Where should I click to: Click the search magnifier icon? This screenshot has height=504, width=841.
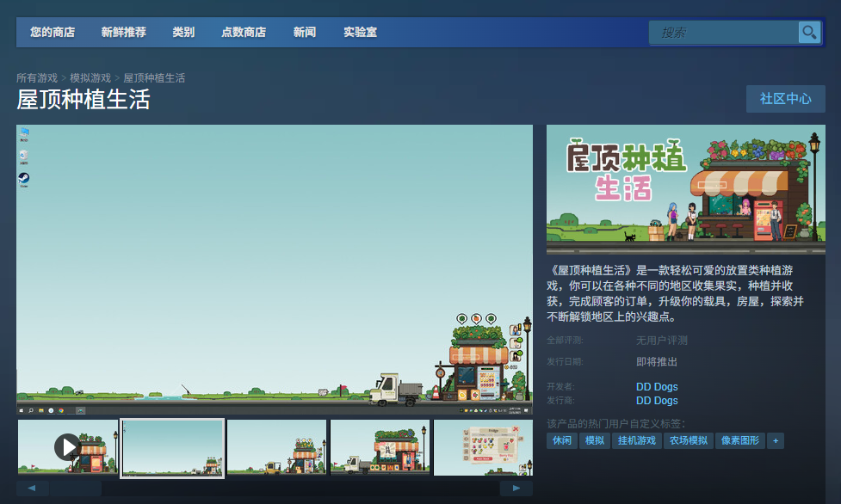809,33
